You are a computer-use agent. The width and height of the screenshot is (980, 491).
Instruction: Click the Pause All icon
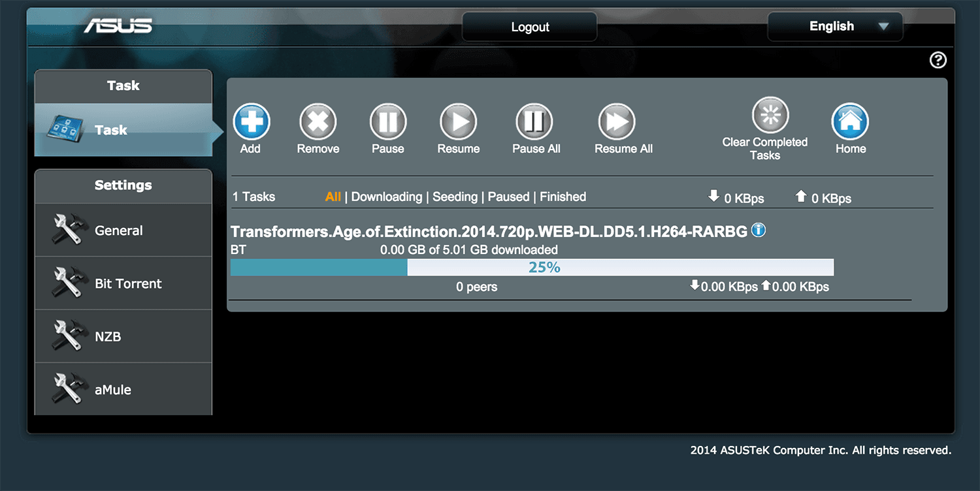click(534, 122)
